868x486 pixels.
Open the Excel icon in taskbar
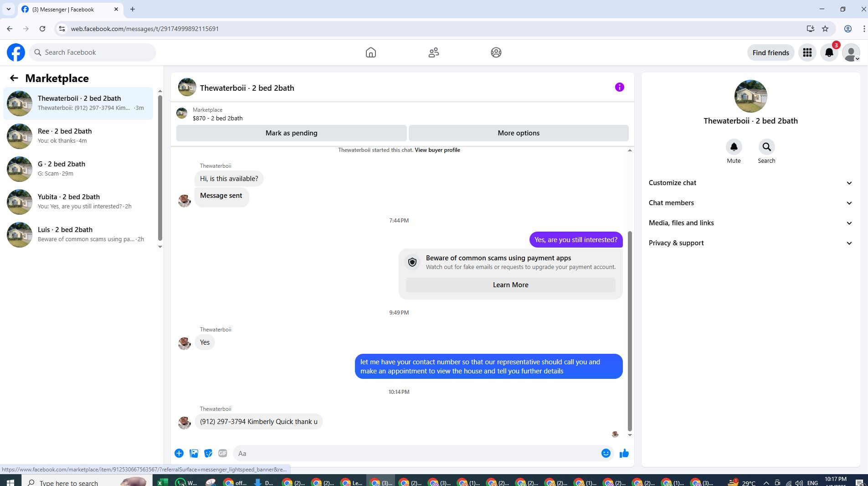[x=162, y=482]
